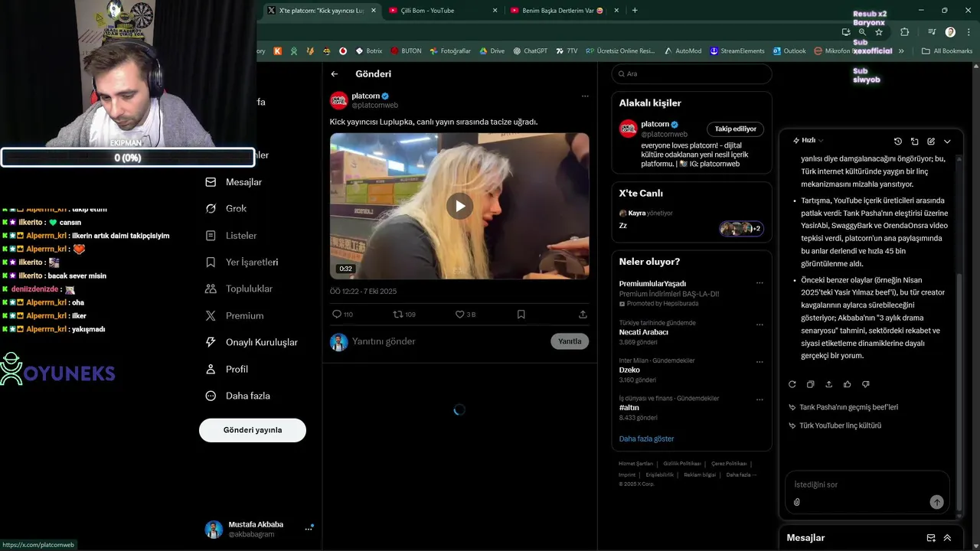
Task: Switch to the Çilli Bom - YouTube tab
Action: click(x=443, y=10)
